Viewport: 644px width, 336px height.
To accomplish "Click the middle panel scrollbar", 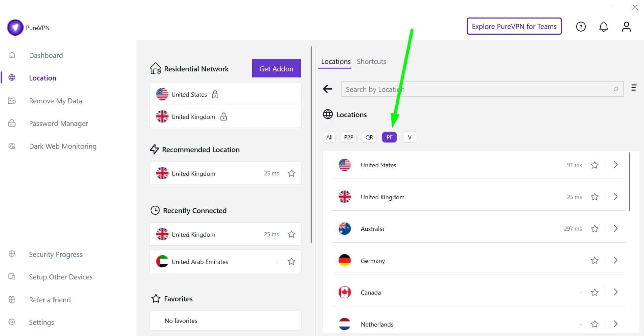I will coord(311,144).
